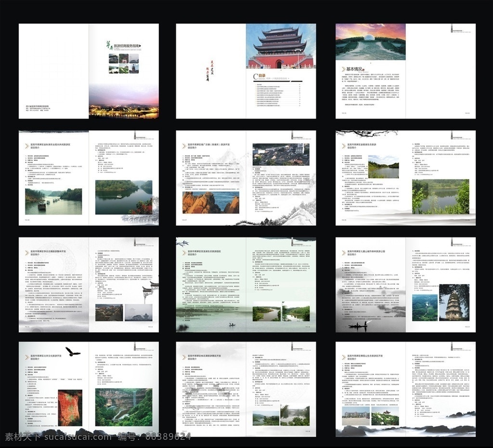Image resolution: width=493 pixels, height=448 pixels.
Task: Open the wetland photo with foreground tree
Action: click(x=296, y=311)
